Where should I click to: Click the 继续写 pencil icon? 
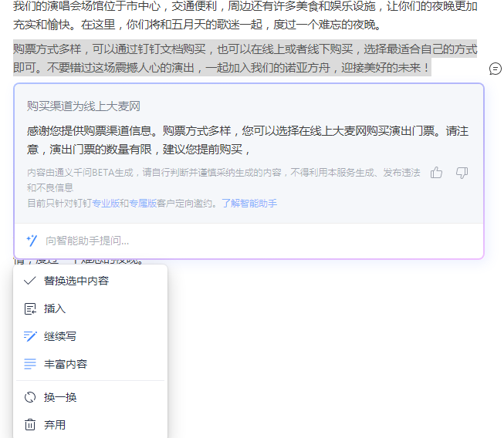[30, 336]
